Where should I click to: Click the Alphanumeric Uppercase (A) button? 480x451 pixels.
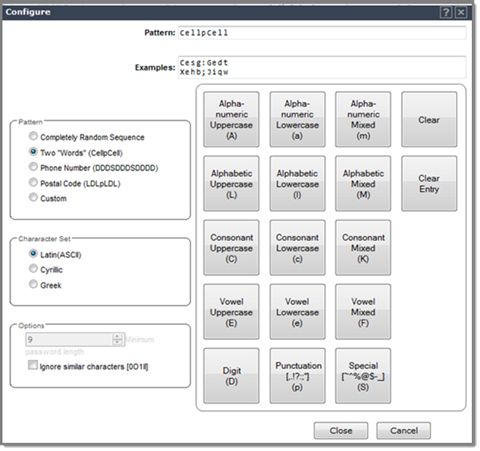pos(231,119)
